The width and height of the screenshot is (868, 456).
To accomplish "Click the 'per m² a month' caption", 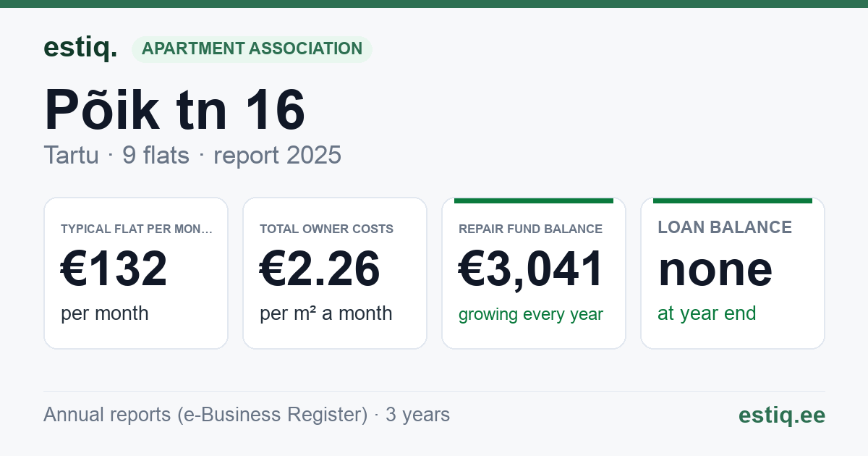I will click(x=326, y=313).
